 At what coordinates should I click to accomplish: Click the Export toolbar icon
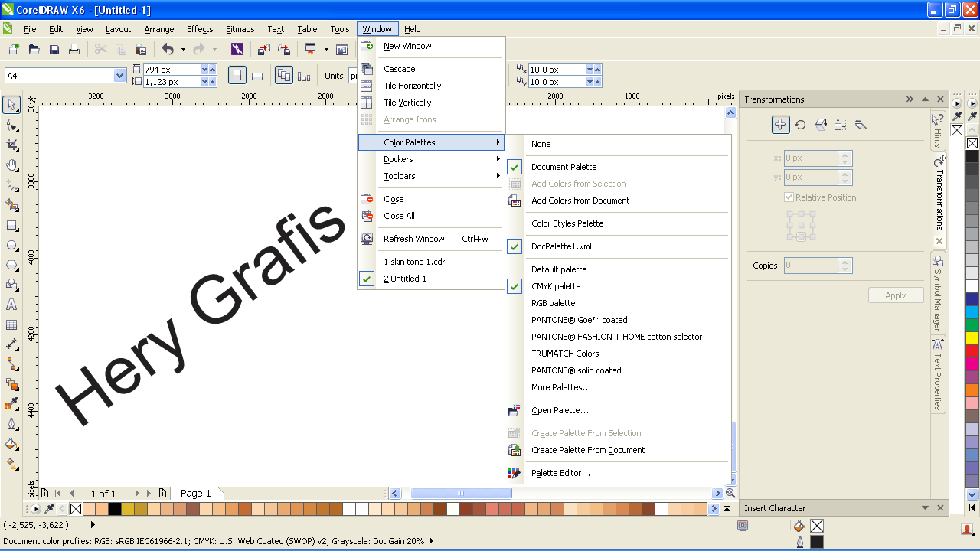tap(284, 49)
